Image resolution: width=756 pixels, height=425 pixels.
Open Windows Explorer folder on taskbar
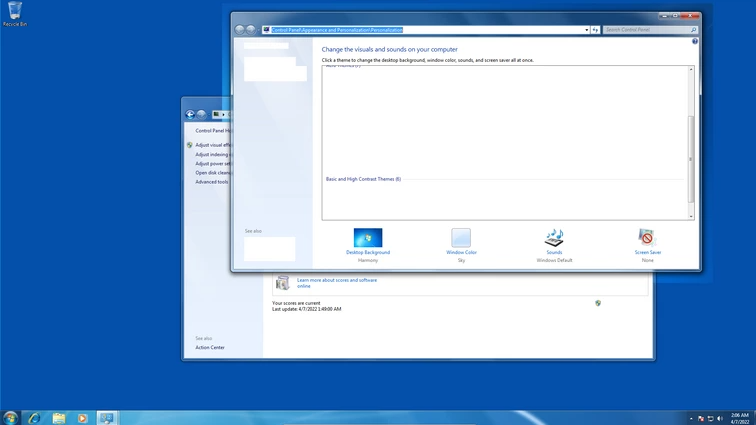pos(59,418)
